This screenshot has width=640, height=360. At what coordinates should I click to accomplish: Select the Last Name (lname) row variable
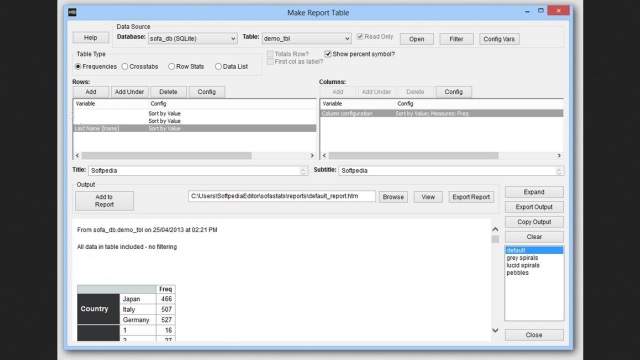click(x=195, y=128)
